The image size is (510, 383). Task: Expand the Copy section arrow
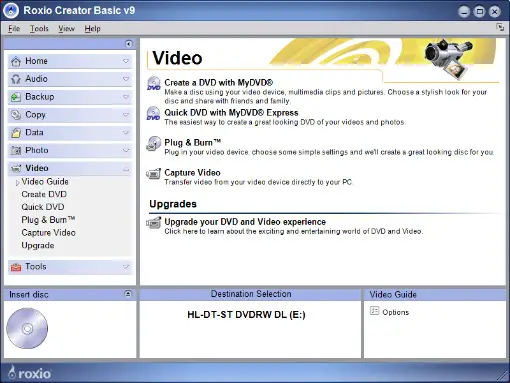(126, 115)
